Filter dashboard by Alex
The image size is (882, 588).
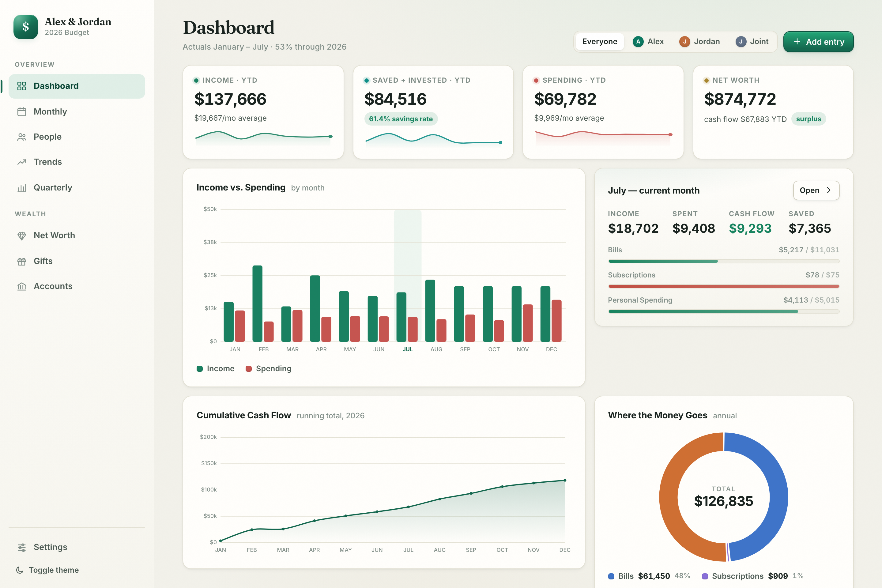point(648,42)
